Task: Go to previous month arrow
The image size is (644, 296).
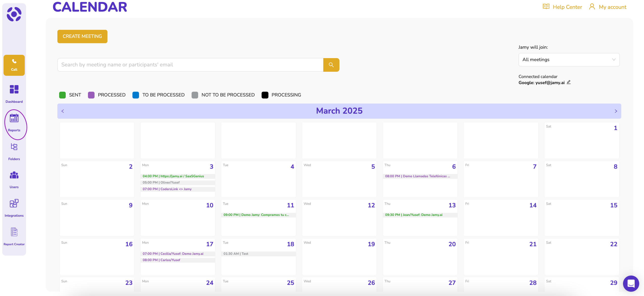Action: 63,111
